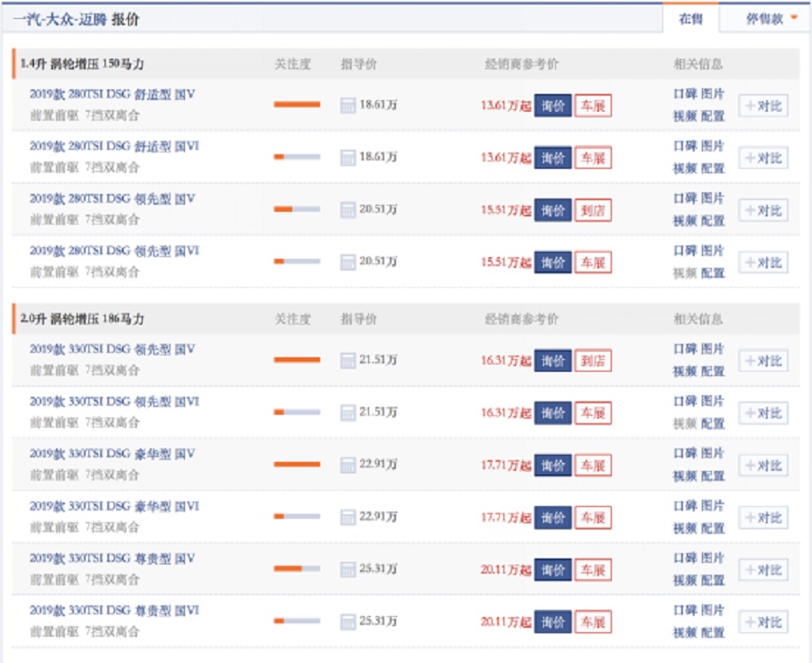
Task: Open 2019款 280TSI DSG 领先型 国V link
Action: [113, 198]
